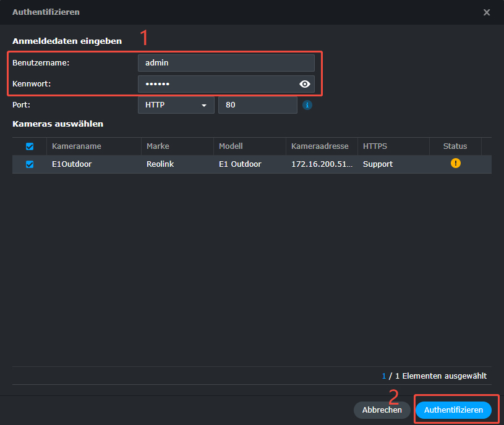Click the port number field 80
This screenshot has width=504, height=425.
click(x=258, y=105)
